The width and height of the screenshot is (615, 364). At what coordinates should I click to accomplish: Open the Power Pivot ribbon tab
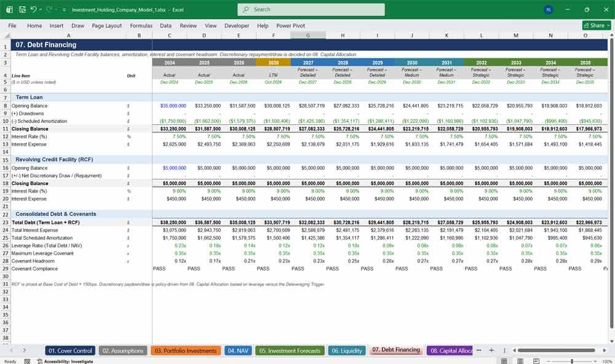(x=291, y=25)
